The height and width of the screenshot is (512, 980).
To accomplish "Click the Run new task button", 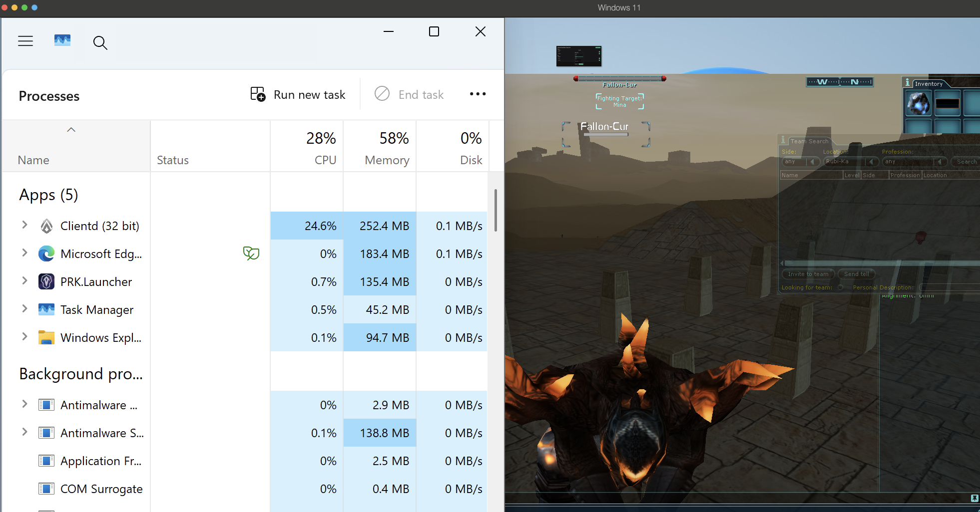I will [298, 94].
